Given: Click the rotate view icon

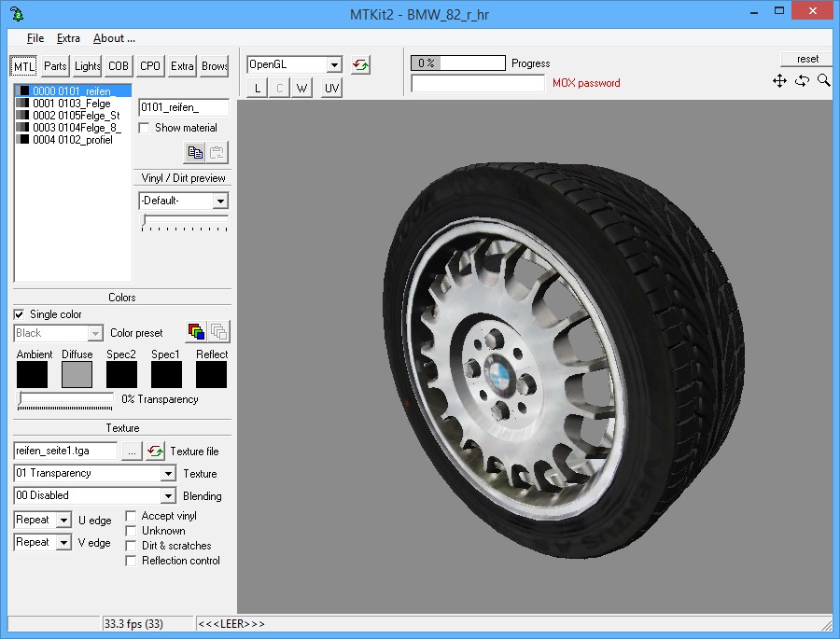Looking at the screenshot, I should tap(802, 81).
